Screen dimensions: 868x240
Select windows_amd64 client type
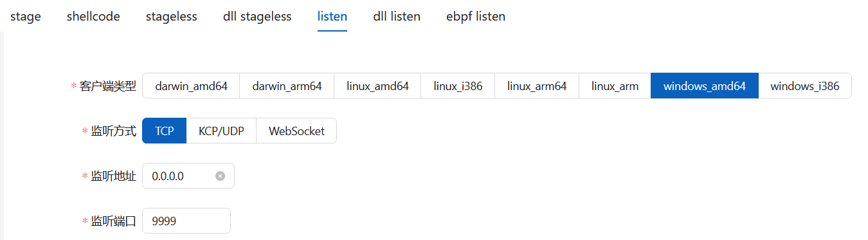coord(705,86)
